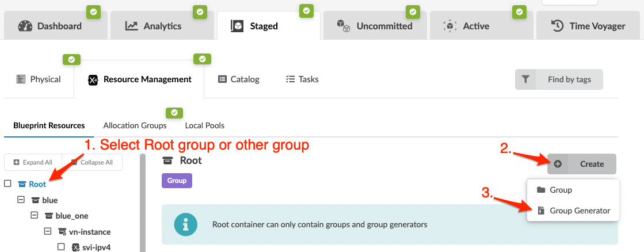Choose Group Generator from the Create menu
This screenshot has width=644, height=252.
580,211
